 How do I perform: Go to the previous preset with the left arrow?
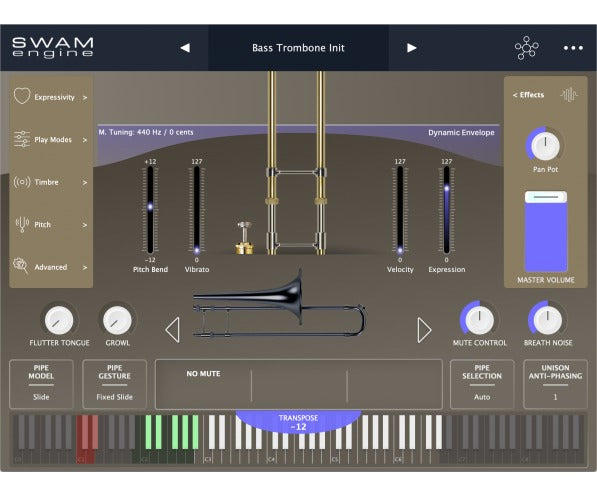(x=185, y=48)
